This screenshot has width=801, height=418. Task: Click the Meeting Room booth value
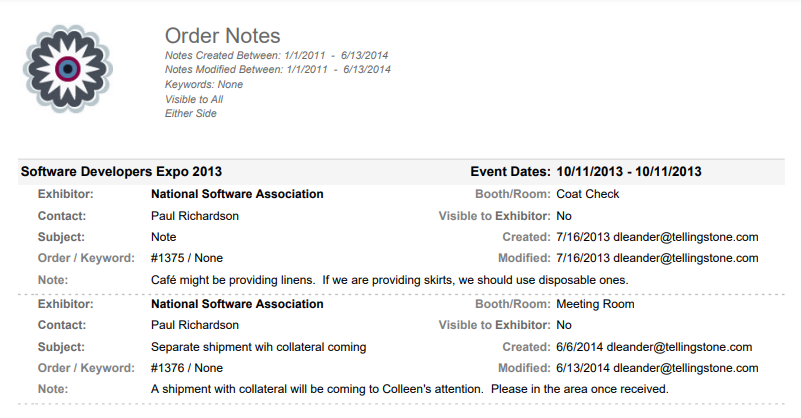click(x=595, y=303)
